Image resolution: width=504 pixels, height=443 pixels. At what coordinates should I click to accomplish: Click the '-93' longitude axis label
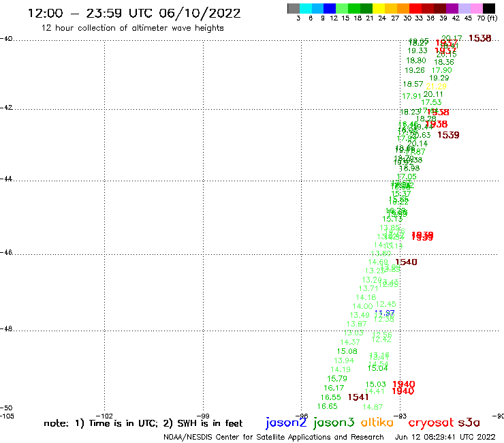[x=400, y=416]
